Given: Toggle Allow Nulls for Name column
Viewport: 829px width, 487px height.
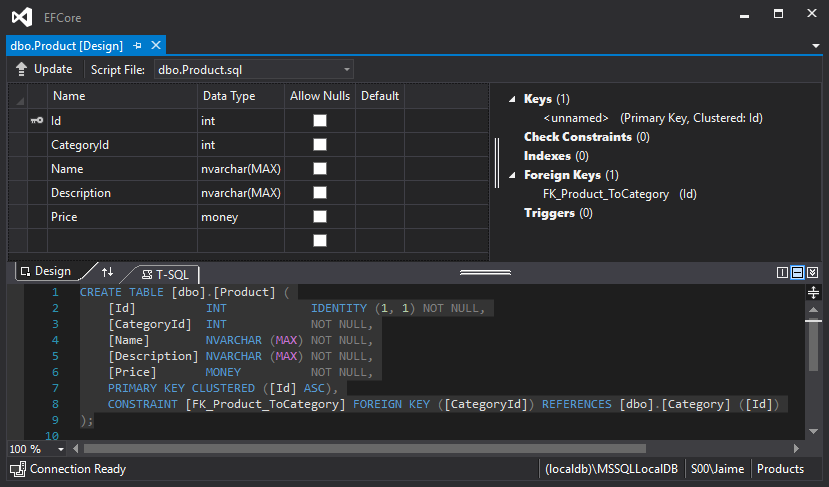Looking at the screenshot, I should (320, 168).
